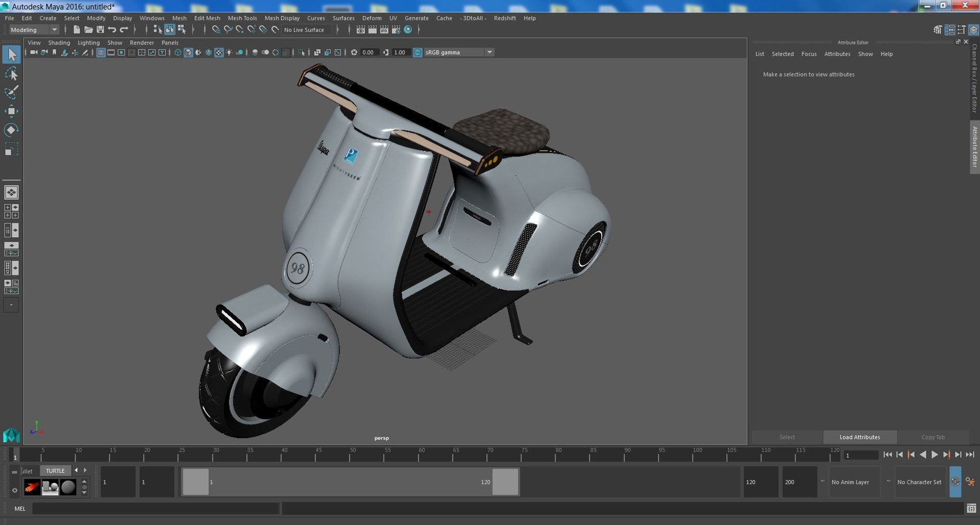Open the Mesh Tools menu
Screen dimensions: 980x525
242,18
